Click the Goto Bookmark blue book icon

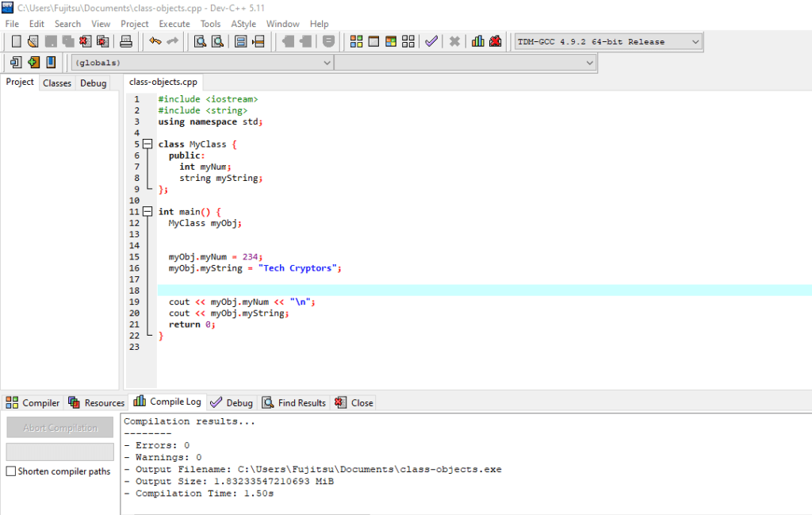click(51, 62)
